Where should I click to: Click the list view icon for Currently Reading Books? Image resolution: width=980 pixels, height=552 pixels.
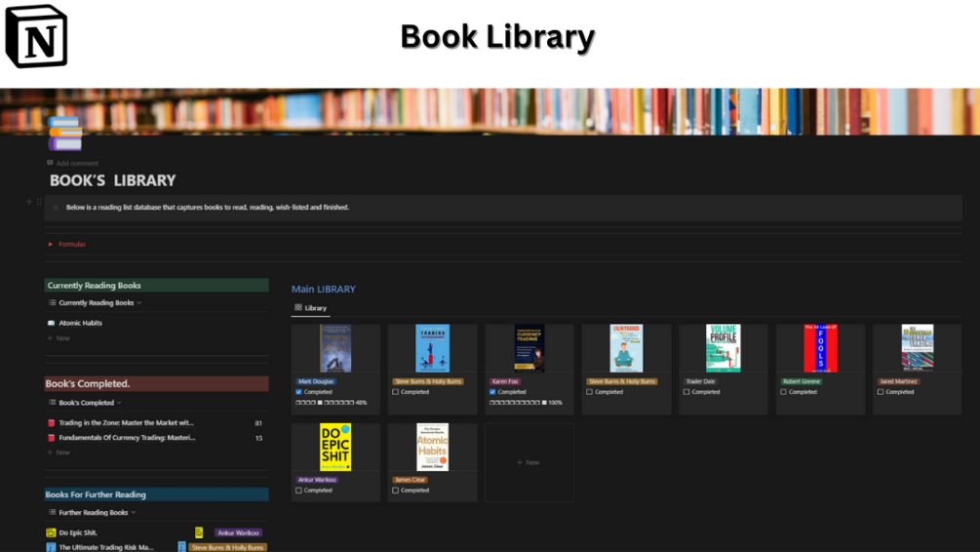point(52,302)
